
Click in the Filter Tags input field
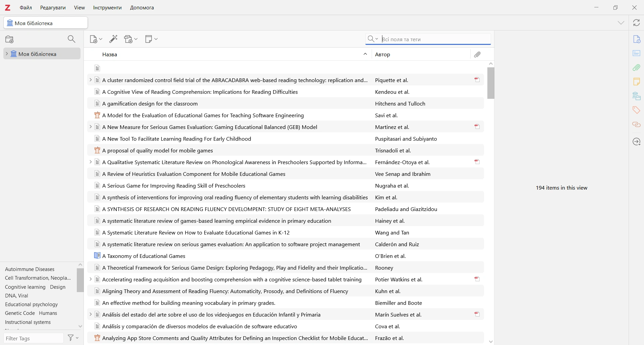(x=33, y=339)
